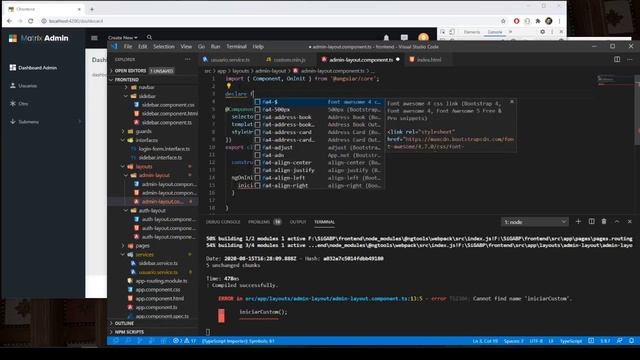
Task: Open the VS Code editor more actions menu
Action: tap(630, 59)
